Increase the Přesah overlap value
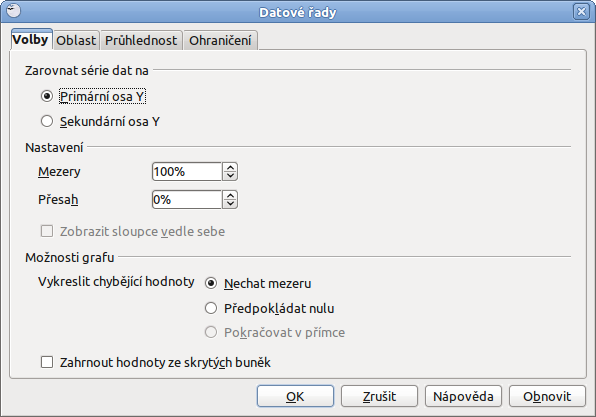 point(230,195)
